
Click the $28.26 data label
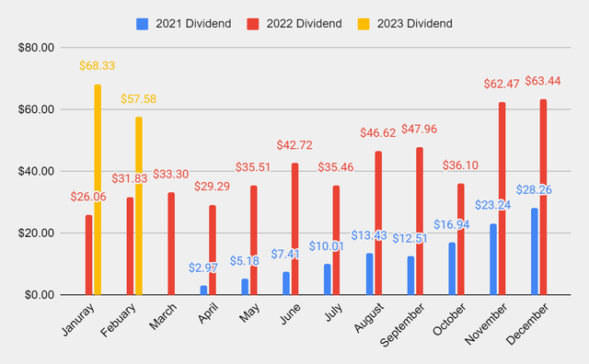534,190
